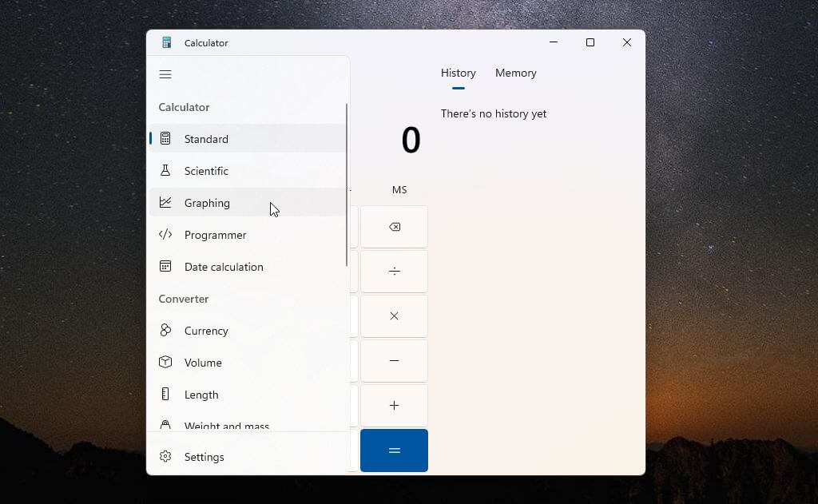Open Graphing mode from the menu
818x504 pixels.
(248, 202)
